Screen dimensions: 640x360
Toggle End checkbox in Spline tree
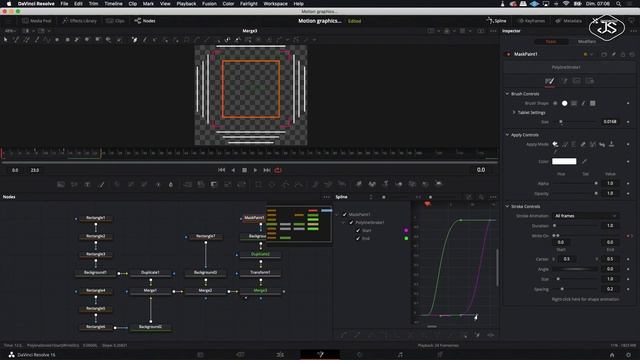tap(358, 238)
